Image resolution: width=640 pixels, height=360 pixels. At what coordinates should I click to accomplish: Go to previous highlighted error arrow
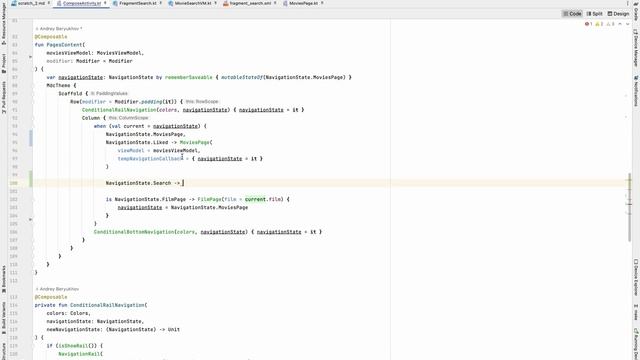tap(620, 24)
